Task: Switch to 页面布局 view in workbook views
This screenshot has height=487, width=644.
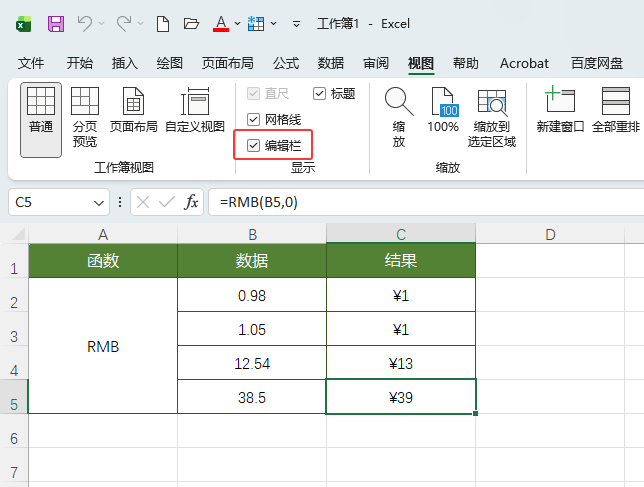Action: tap(133, 110)
